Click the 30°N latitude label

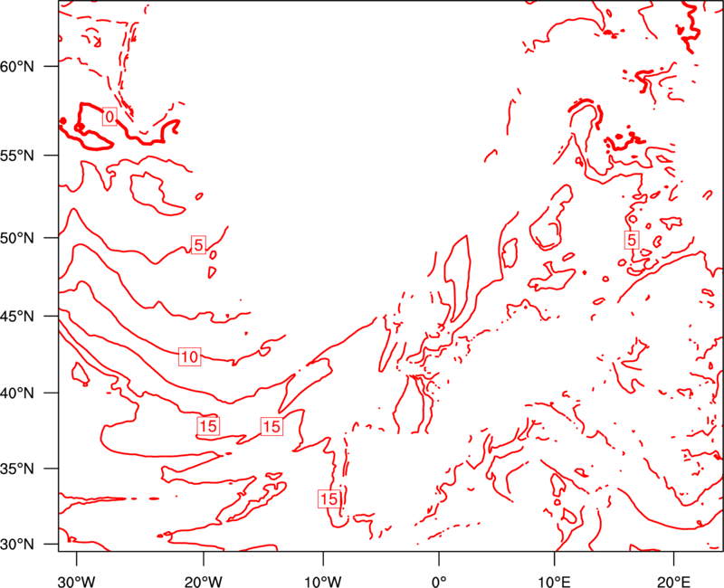coord(17,545)
